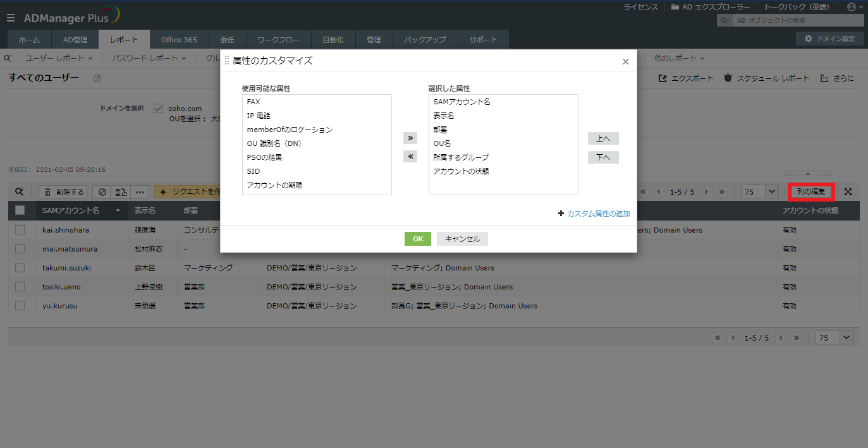
Task: Open the ユーザー レポート dropdown
Action: [x=59, y=58]
